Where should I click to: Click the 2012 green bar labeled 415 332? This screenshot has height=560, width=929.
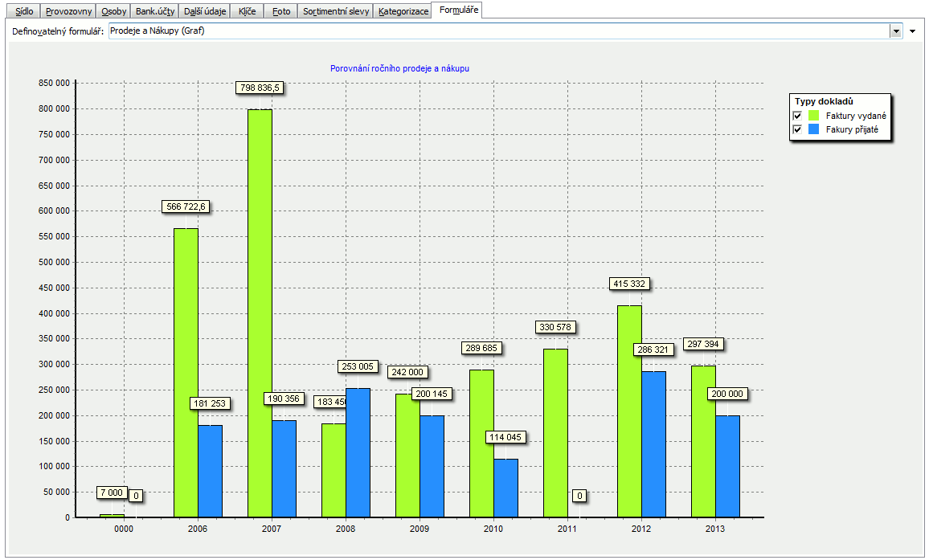pyautogui.click(x=629, y=411)
